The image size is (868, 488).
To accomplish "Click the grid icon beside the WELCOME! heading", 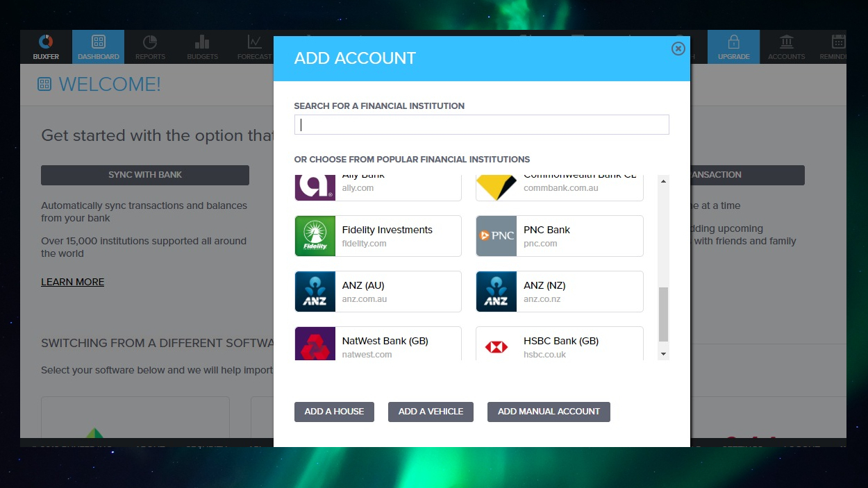I will tap(44, 85).
